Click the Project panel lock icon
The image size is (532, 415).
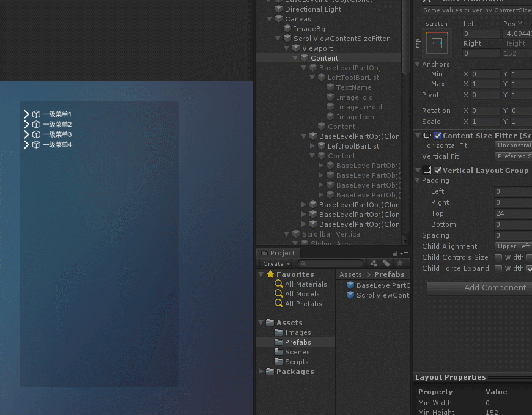(x=394, y=252)
